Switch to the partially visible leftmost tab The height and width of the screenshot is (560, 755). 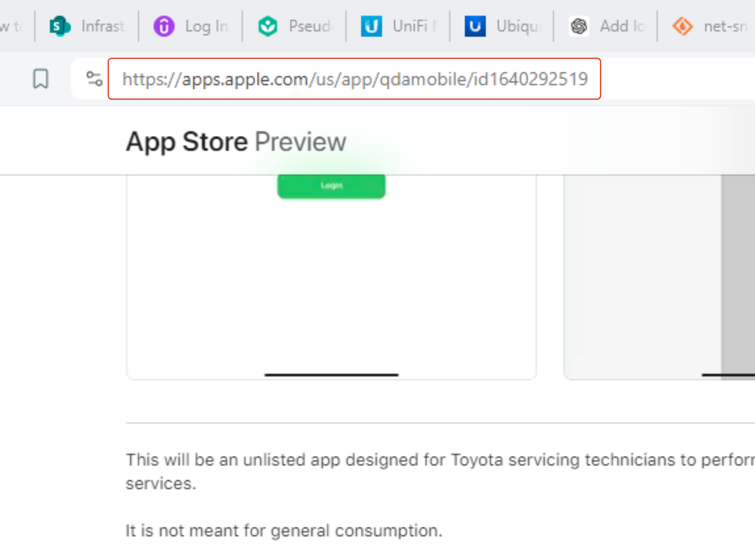coord(12,26)
